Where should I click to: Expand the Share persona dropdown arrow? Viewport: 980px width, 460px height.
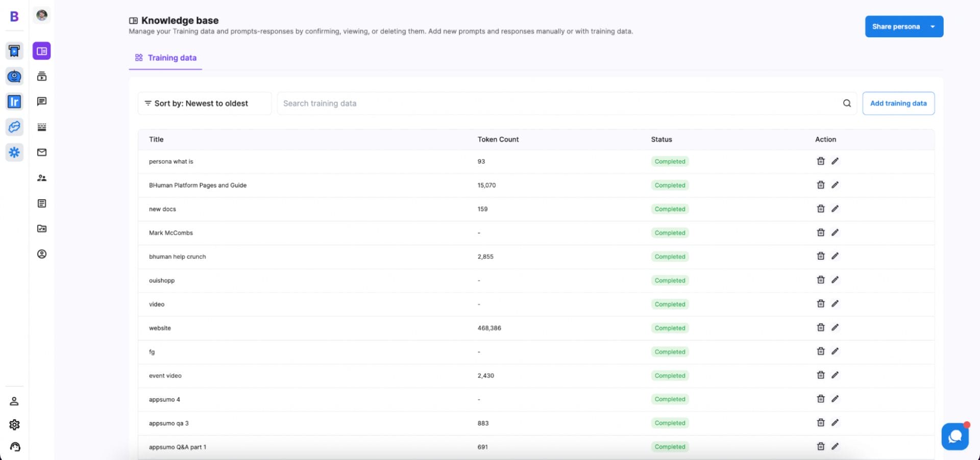933,27
